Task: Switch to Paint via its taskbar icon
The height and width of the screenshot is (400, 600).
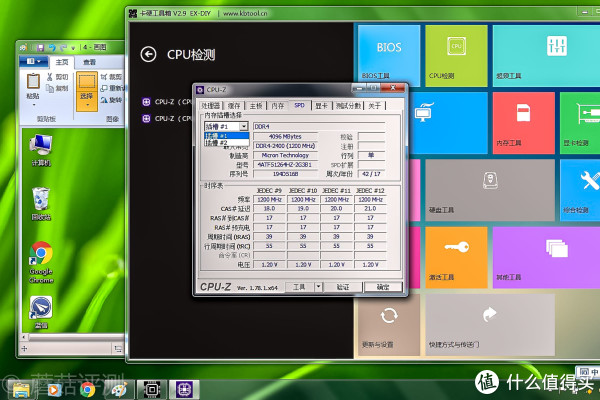Action: [x=119, y=390]
